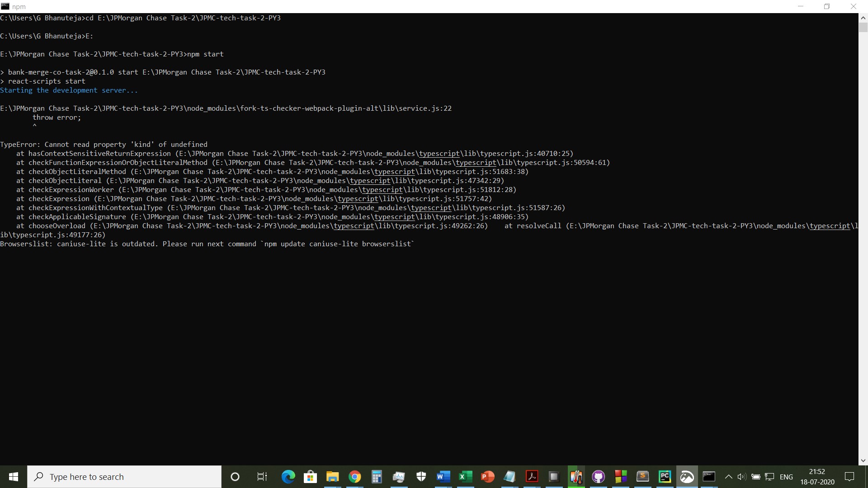This screenshot has height=488, width=868.
Task: Open the volume control flyout
Action: [741, 477]
